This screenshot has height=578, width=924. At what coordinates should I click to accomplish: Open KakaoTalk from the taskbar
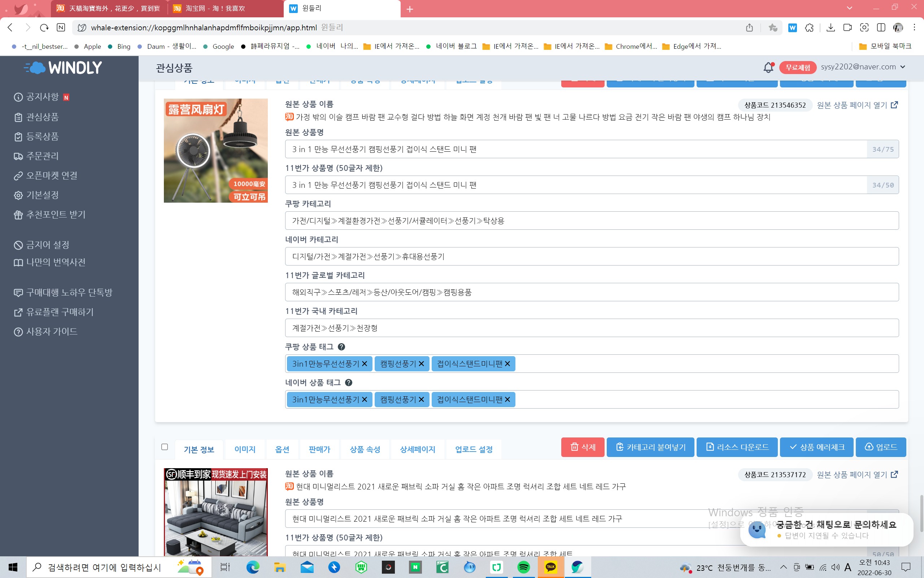pyautogui.click(x=550, y=567)
